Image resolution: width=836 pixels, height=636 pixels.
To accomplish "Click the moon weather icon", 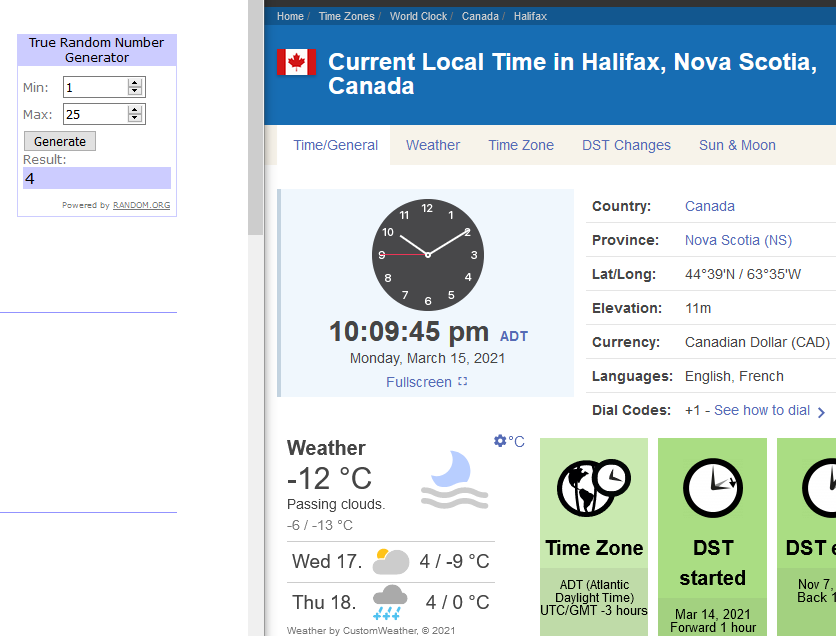I will [x=454, y=480].
